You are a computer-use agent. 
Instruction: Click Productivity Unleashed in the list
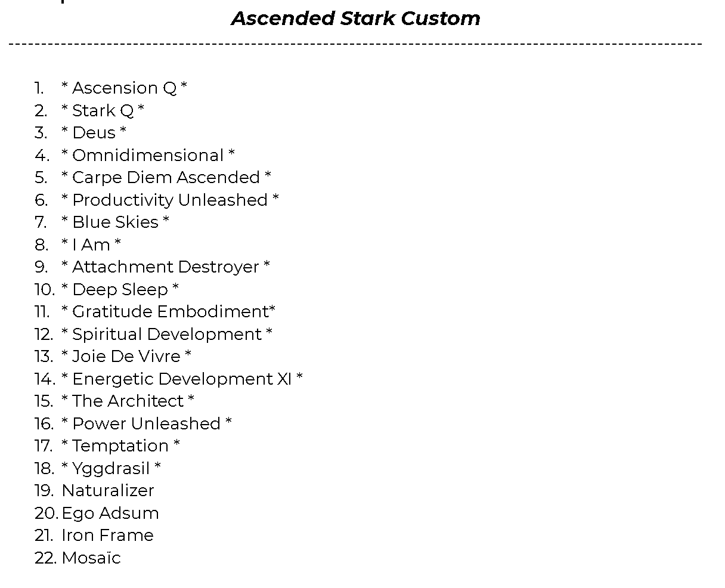click(x=170, y=200)
